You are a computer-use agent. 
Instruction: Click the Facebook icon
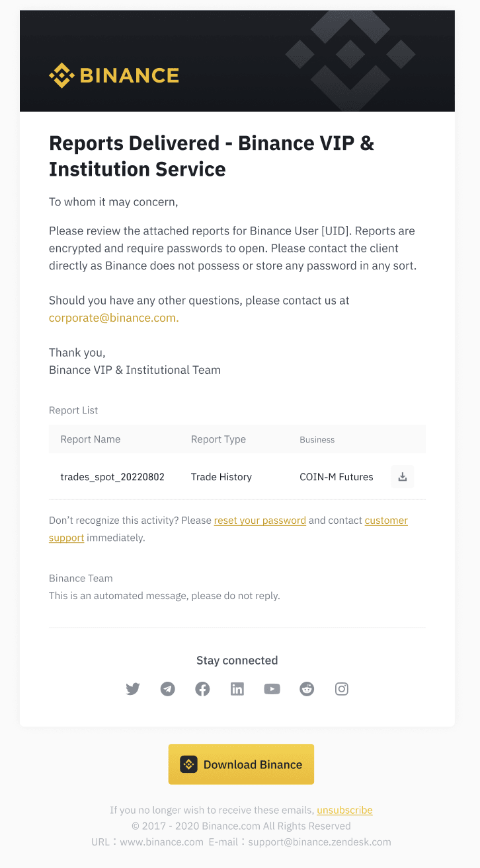click(x=202, y=689)
